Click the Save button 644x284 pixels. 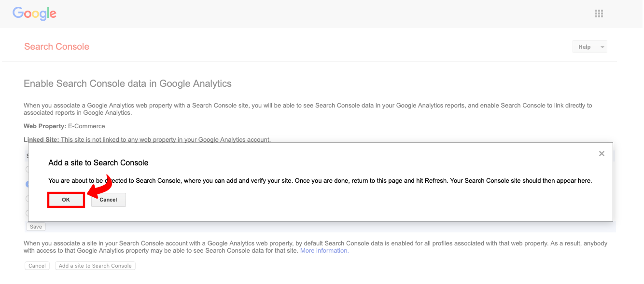pos(35,226)
